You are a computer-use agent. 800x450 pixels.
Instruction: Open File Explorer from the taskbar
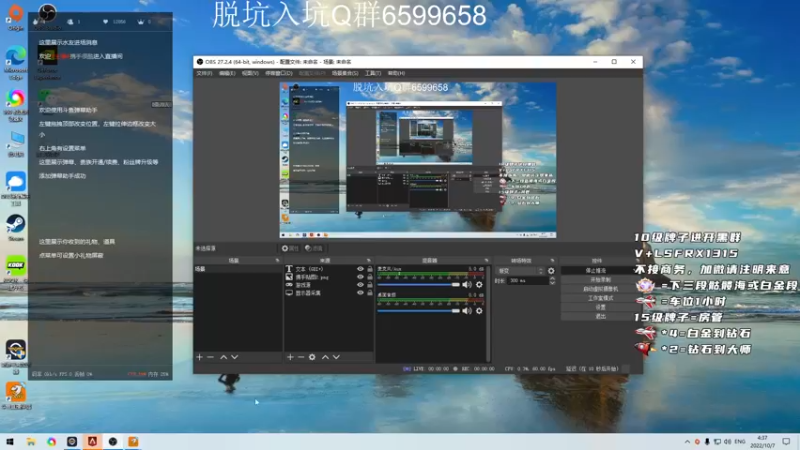click(31, 441)
